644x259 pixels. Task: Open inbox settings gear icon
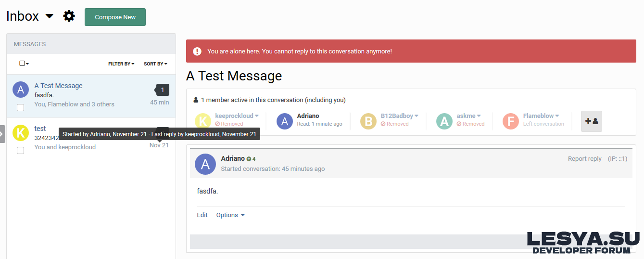(69, 16)
